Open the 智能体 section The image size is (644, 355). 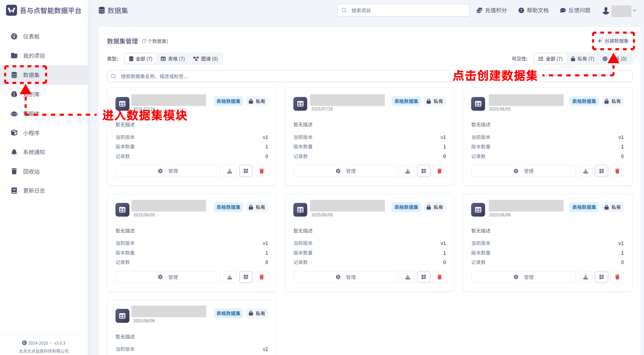pyautogui.click(x=31, y=113)
